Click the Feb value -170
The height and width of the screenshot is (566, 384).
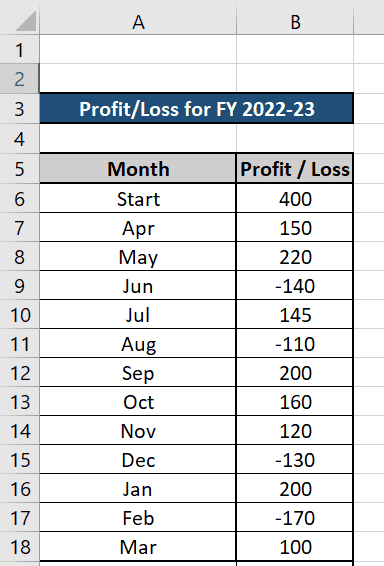pyautogui.click(x=295, y=517)
